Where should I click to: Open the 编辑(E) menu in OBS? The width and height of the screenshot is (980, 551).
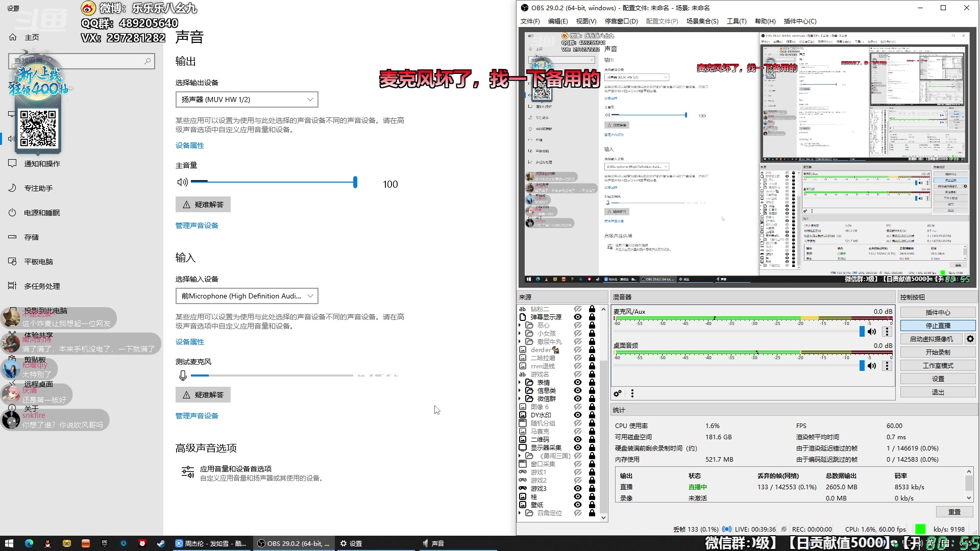[x=558, y=21]
